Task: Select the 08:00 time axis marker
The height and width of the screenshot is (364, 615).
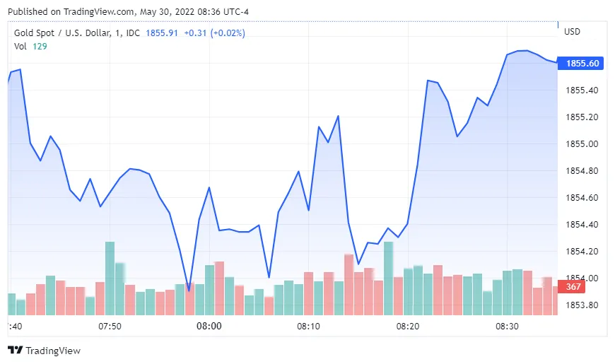Action: 209,326
